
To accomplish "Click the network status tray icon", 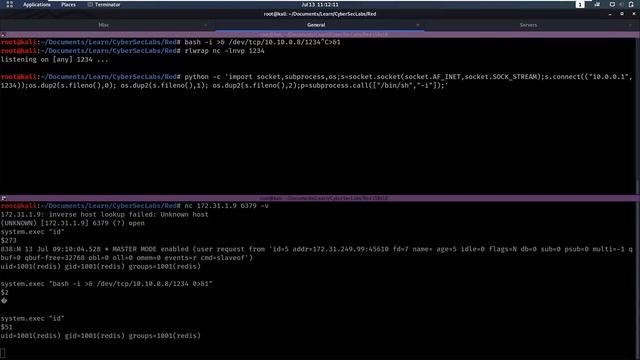I will (x=597, y=4).
